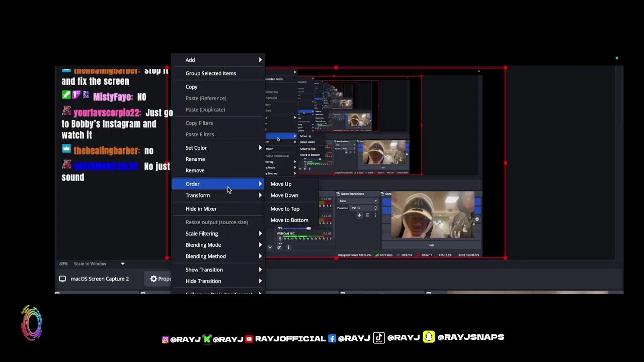Click the CPU 7.5% status text
644x362 pixels.
pyautogui.click(x=445, y=255)
